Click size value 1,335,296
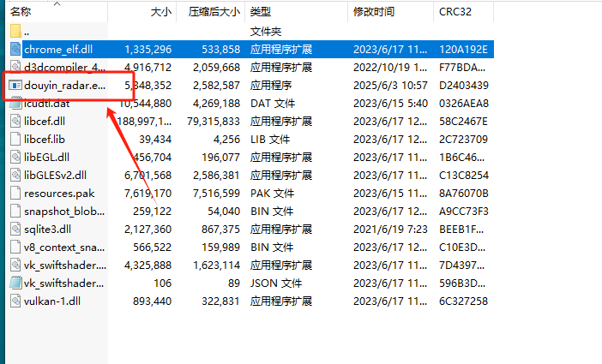 coord(148,50)
